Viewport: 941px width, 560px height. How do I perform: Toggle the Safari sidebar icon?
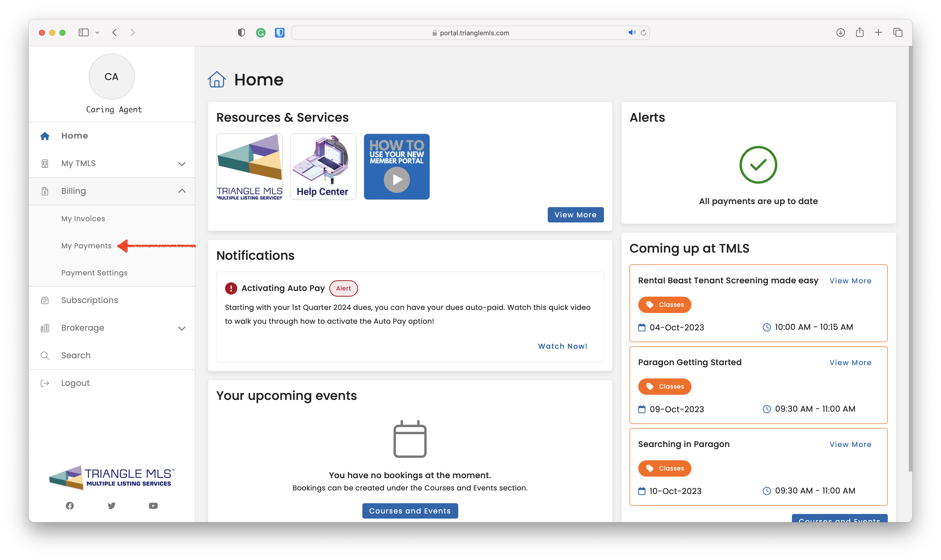83,32
